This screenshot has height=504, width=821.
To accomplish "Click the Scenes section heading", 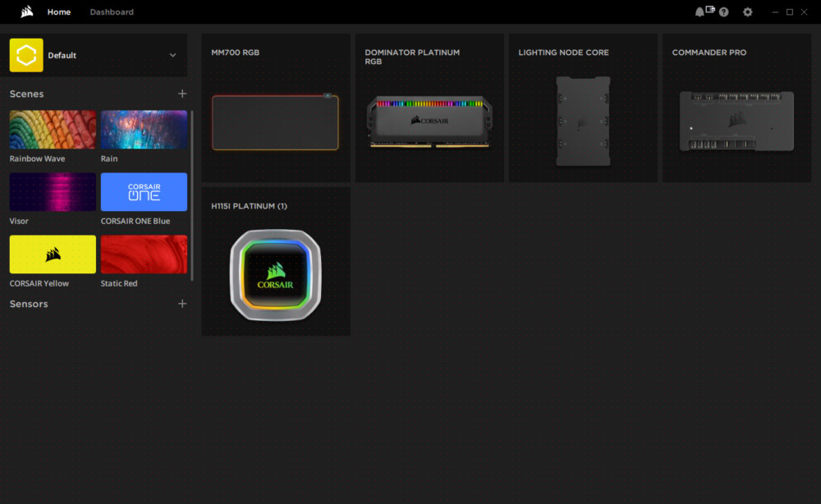I will [27, 94].
